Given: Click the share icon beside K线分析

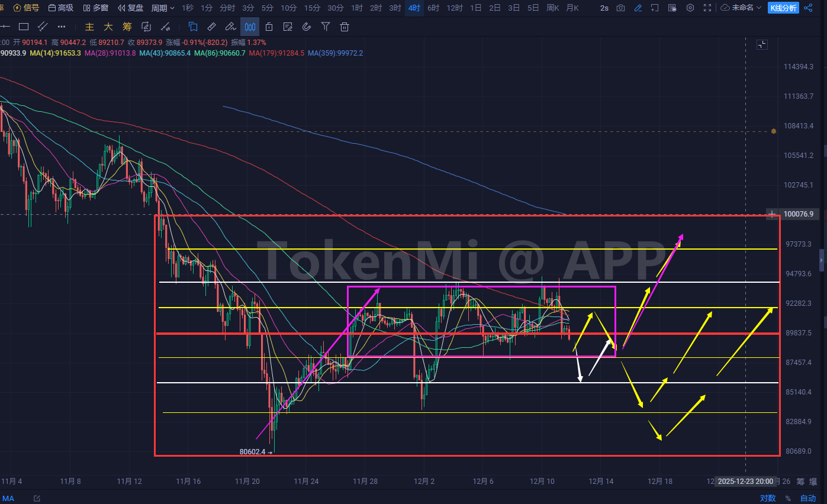Looking at the screenshot, I should coord(810,8).
